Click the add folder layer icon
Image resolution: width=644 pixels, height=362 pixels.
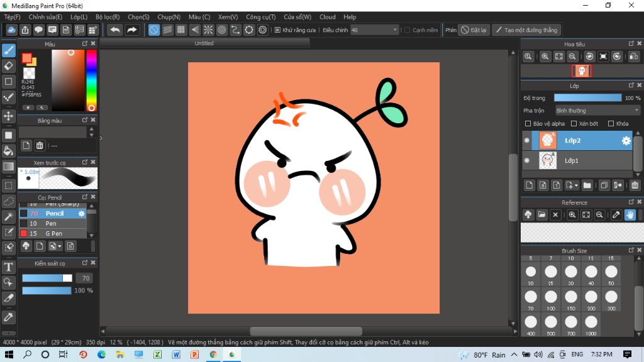[x=587, y=185]
